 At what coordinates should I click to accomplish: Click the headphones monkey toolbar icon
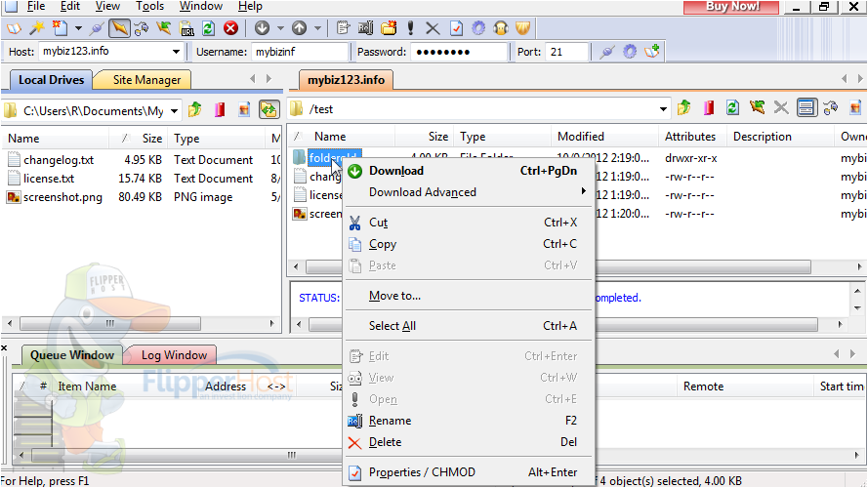click(501, 27)
